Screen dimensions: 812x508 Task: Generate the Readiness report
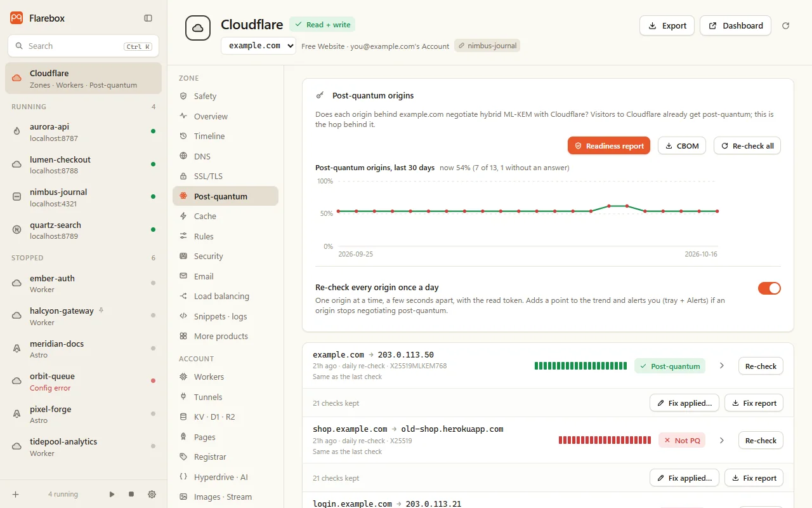click(609, 145)
